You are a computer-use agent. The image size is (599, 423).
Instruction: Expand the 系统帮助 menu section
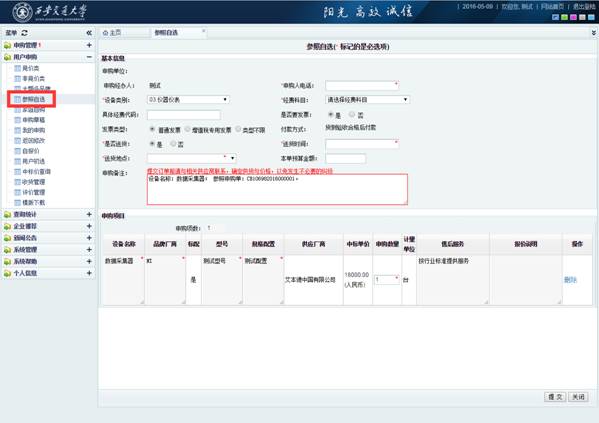89,261
